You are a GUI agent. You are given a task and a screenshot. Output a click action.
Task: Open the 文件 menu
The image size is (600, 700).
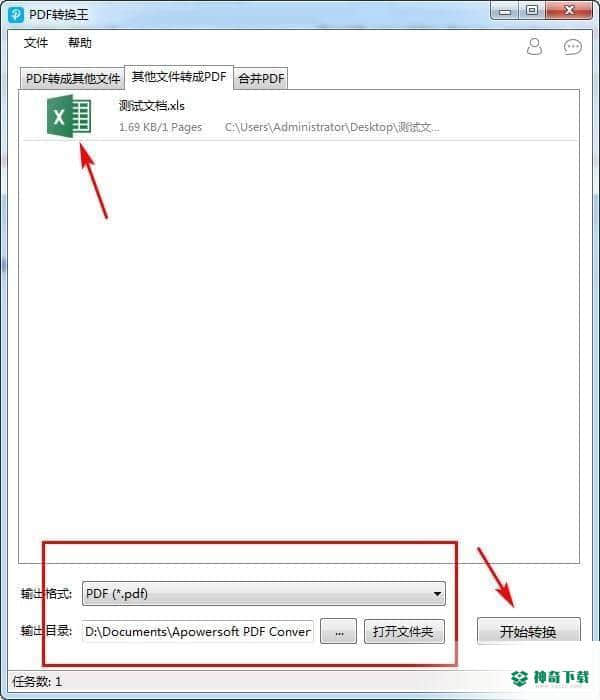coord(36,43)
